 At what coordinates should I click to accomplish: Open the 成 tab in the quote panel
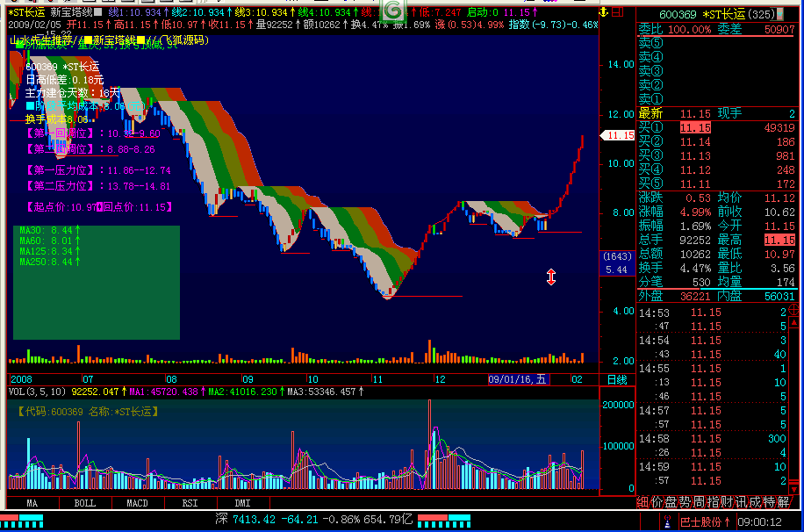[x=754, y=502]
